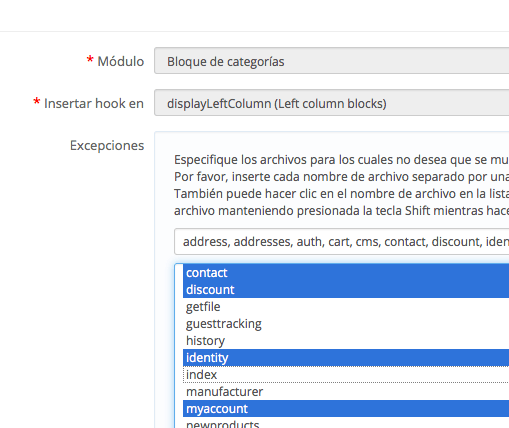Choose manufacturer from the file list

(x=346, y=392)
